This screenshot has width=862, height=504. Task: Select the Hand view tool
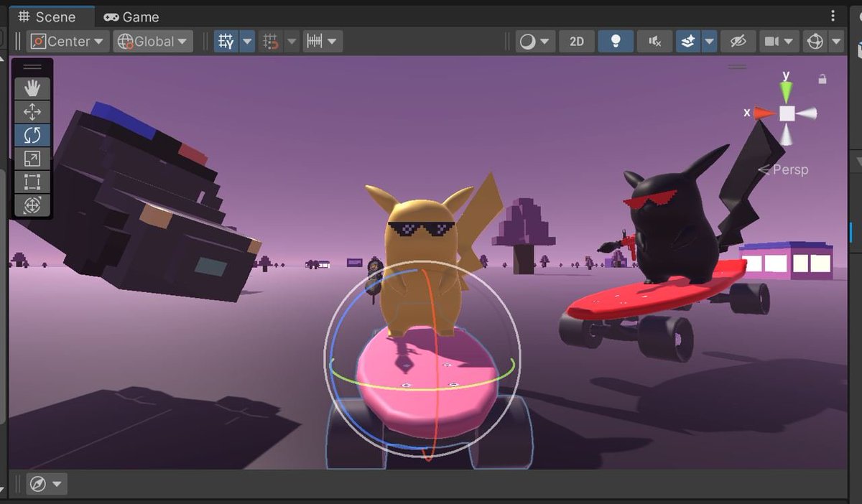coord(32,88)
